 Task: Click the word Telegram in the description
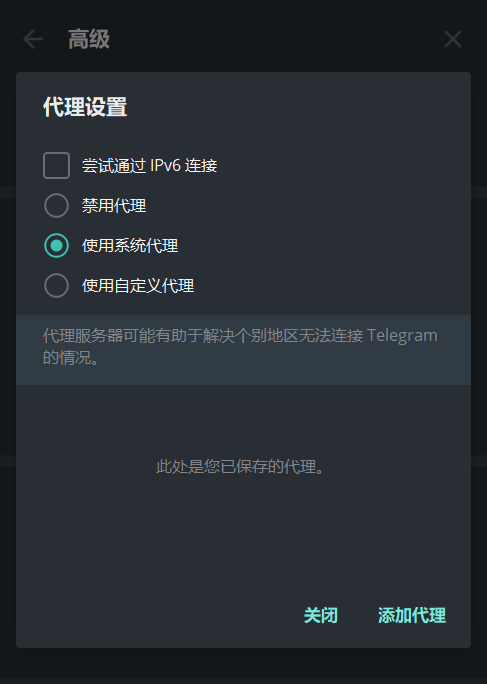(402, 336)
